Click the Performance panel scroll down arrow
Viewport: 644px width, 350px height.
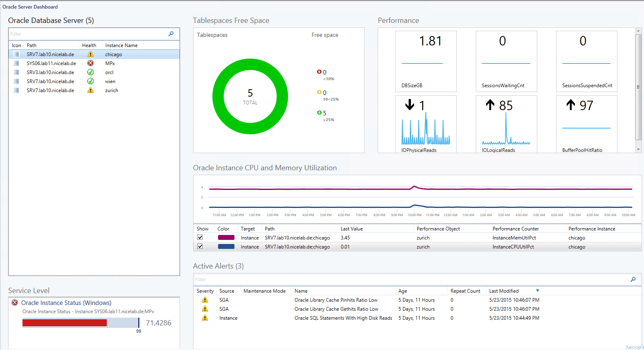point(638,149)
